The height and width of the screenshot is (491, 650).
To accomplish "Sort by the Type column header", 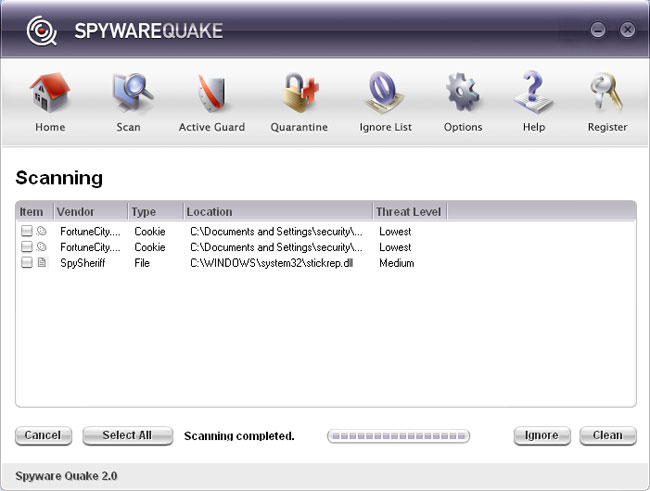I will point(155,211).
